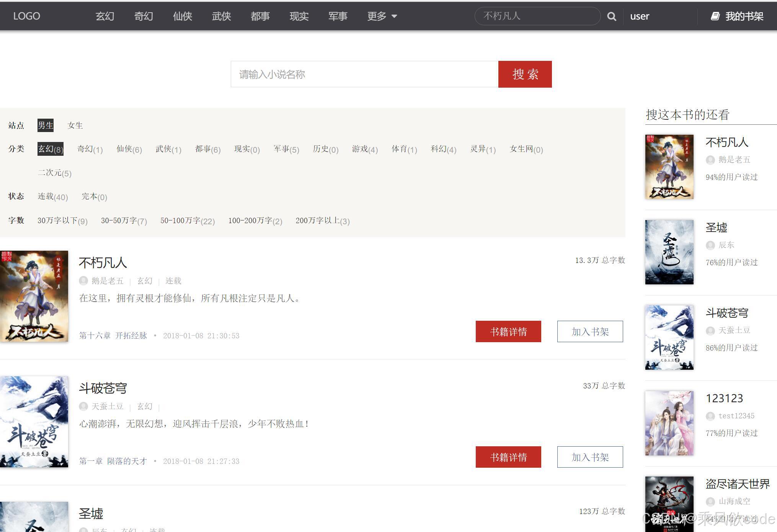Focus the 请输入小说名称 search field
This screenshot has height=532, width=777.
[x=364, y=74]
